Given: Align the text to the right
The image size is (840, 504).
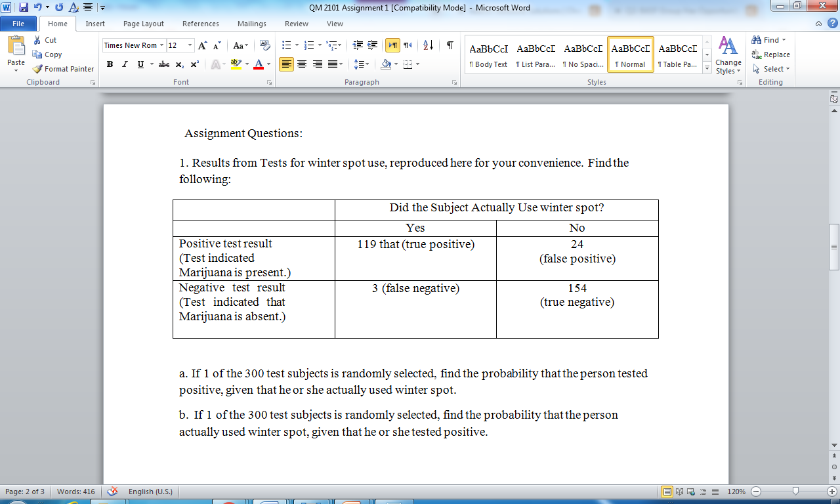Looking at the screenshot, I should pos(318,64).
